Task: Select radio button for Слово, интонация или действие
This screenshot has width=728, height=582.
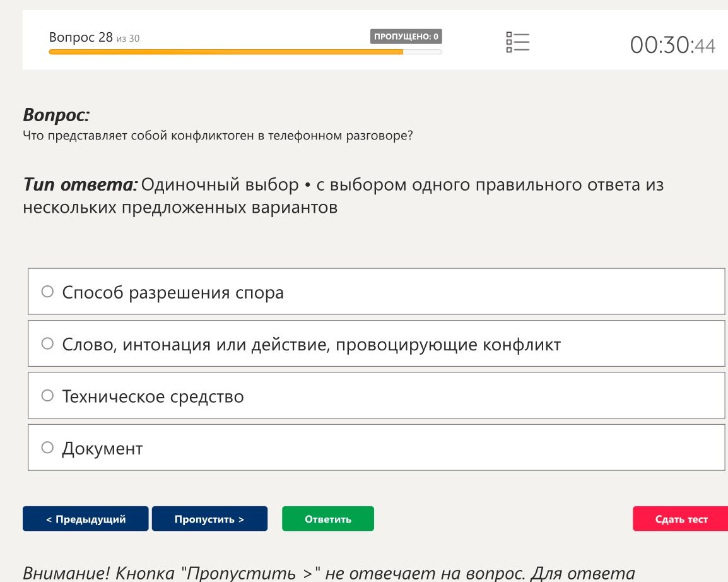Action: [47, 343]
